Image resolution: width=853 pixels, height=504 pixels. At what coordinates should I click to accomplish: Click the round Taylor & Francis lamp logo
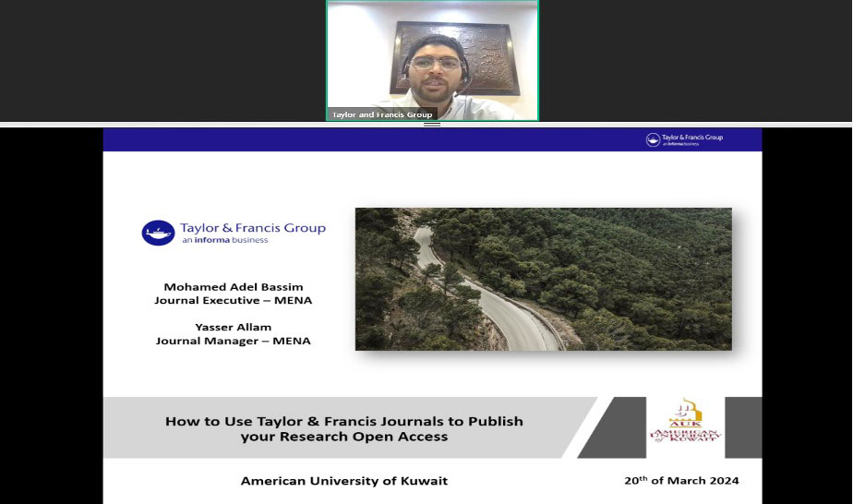pyautogui.click(x=158, y=233)
